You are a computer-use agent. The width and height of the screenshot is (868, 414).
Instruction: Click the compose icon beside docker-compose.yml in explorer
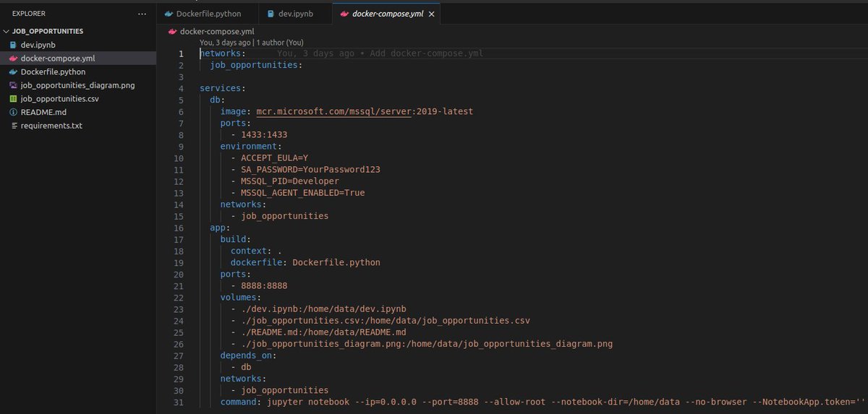click(14, 59)
